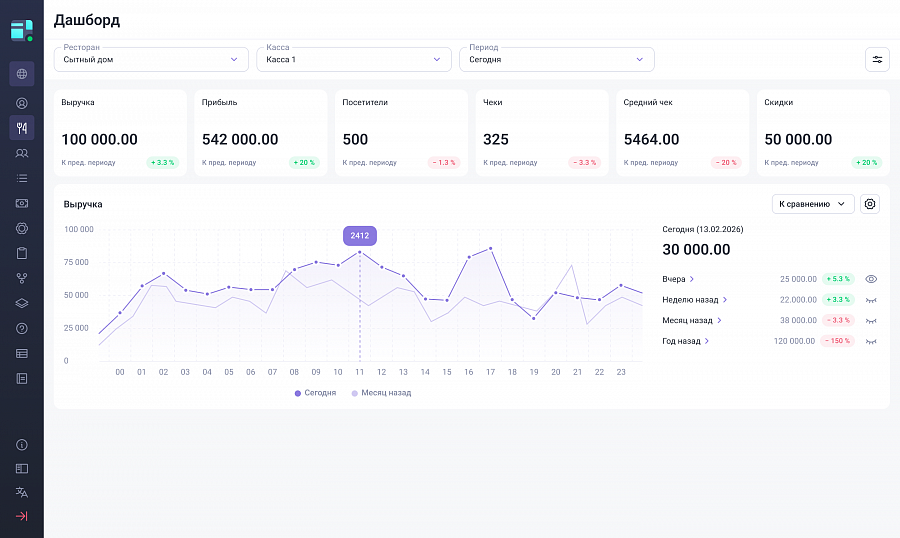Expand the Вчера chevron
This screenshot has height=538, width=900.
[692, 279]
